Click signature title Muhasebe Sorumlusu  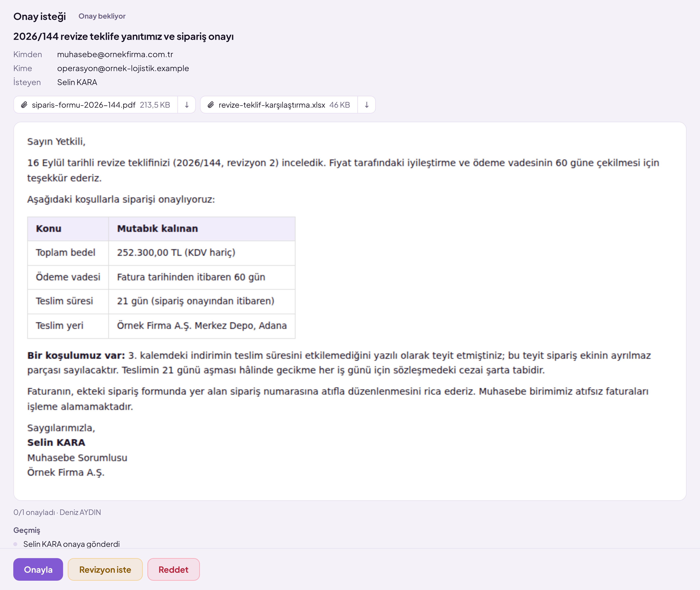(x=77, y=458)
